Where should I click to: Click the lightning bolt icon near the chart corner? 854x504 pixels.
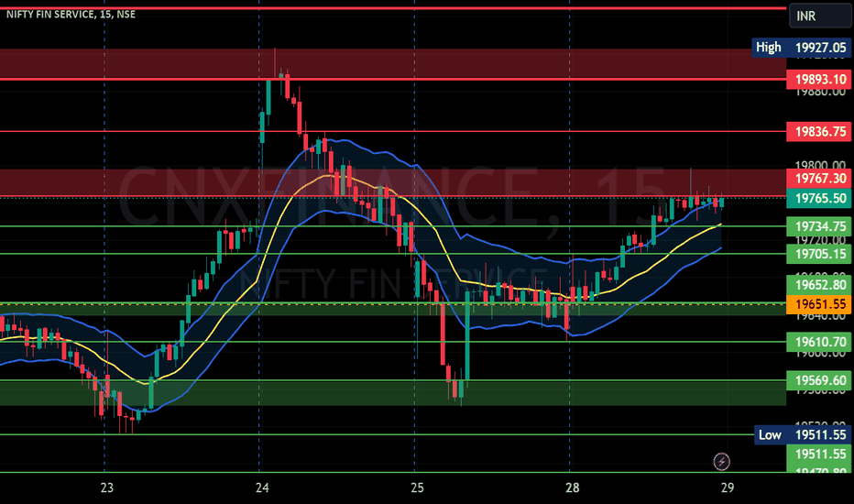point(722,462)
